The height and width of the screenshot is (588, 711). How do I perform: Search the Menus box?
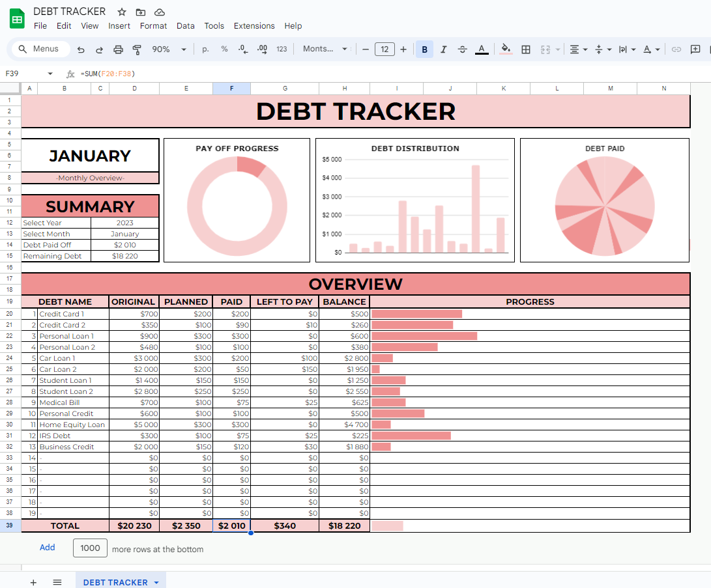click(41, 49)
